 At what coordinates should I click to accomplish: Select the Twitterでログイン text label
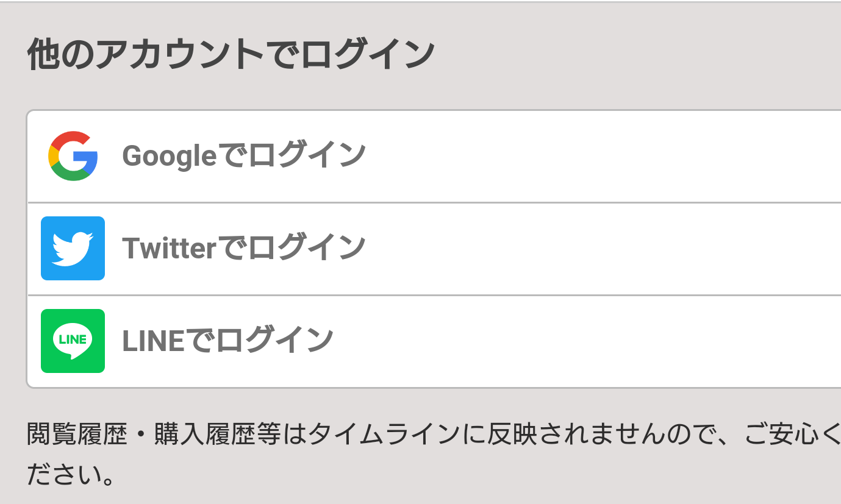(x=244, y=248)
